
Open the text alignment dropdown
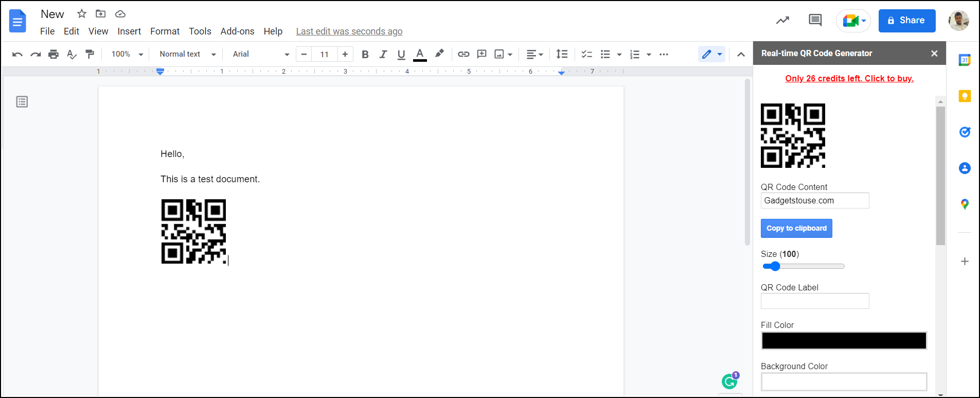point(534,54)
